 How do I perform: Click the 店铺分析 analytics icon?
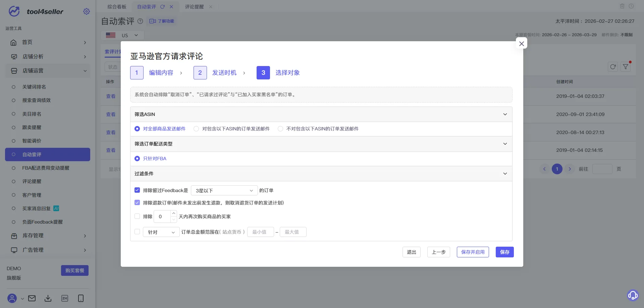[14, 57]
